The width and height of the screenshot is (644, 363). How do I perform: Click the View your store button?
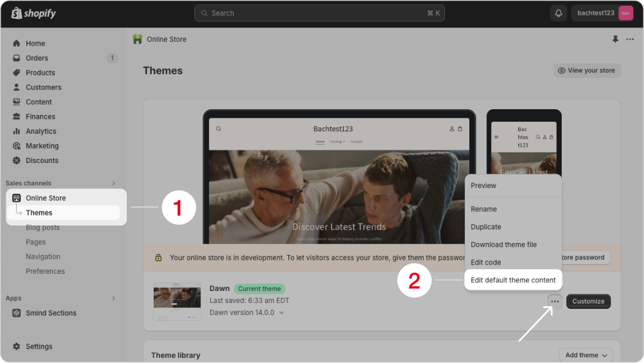point(586,70)
